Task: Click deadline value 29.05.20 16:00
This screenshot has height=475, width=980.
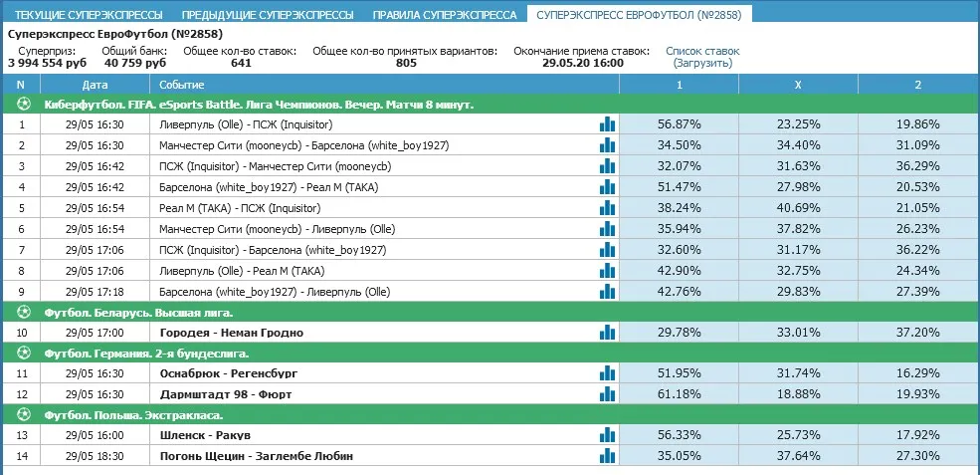Action: [x=582, y=63]
